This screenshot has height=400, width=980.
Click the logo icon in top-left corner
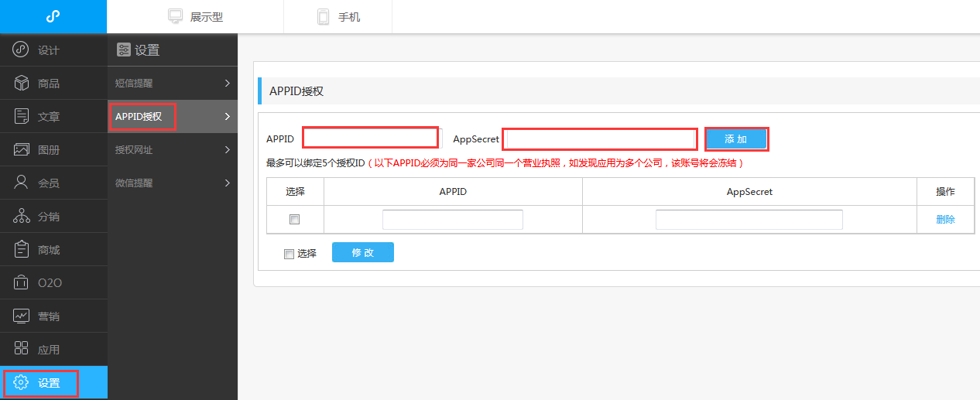(x=53, y=16)
